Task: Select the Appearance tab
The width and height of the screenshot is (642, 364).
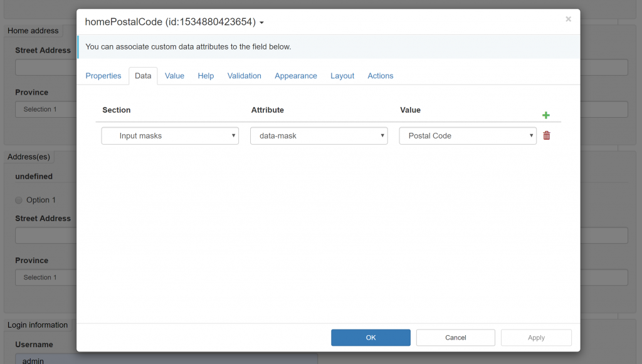Action: pyautogui.click(x=295, y=75)
